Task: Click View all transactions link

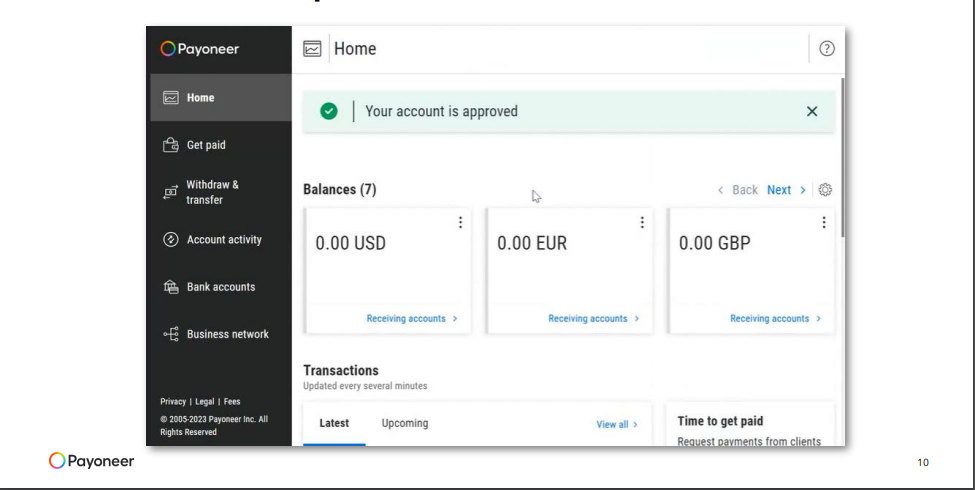Action: [x=617, y=425]
